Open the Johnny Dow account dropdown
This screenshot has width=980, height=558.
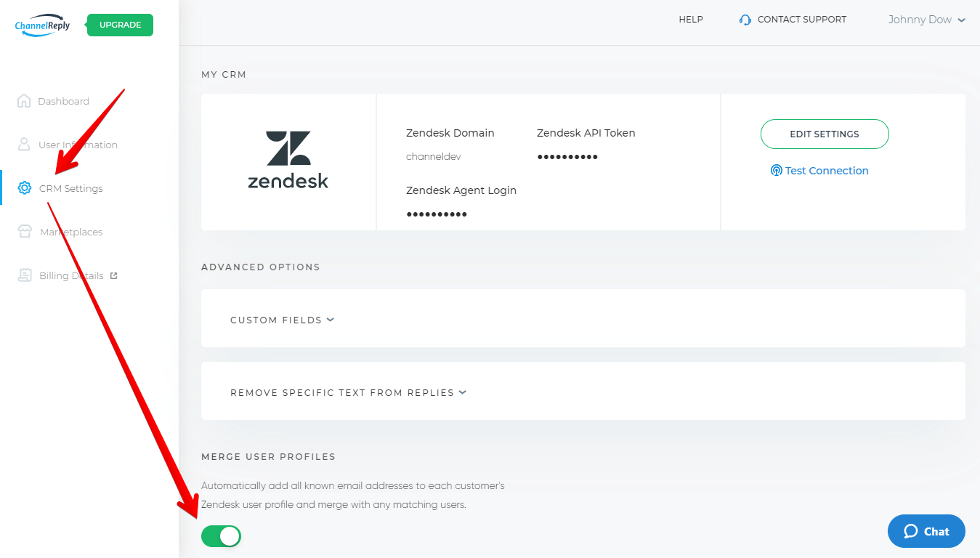(927, 20)
